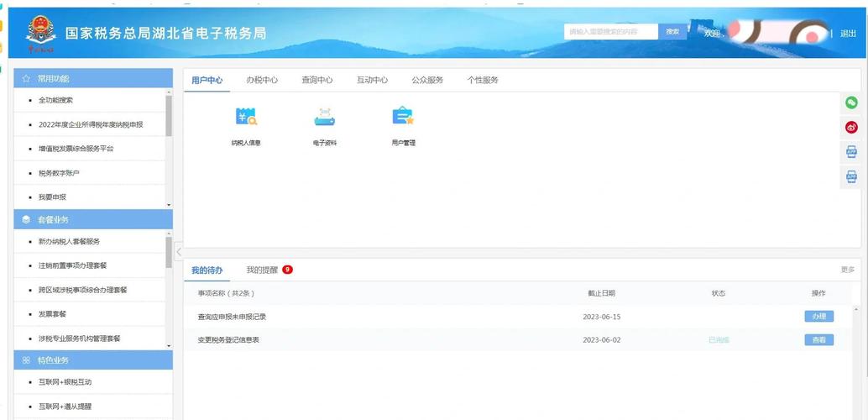Viewport: 868px width, 420px height.
Task: Open 我要申报 in sidebar
Action: (53, 197)
